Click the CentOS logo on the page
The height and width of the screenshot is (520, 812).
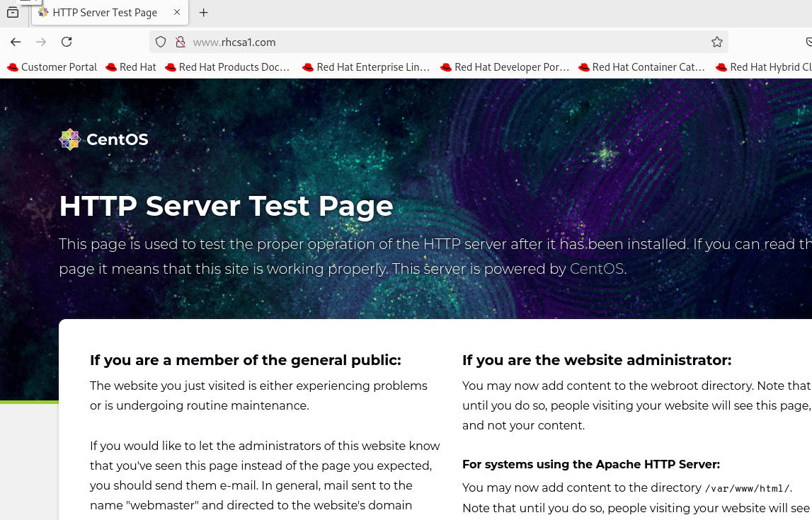click(x=103, y=139)
